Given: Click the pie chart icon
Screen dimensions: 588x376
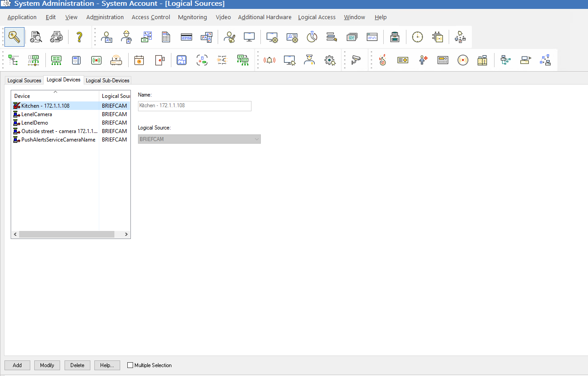Looking at the screenshot, I should tap(312, 37).
